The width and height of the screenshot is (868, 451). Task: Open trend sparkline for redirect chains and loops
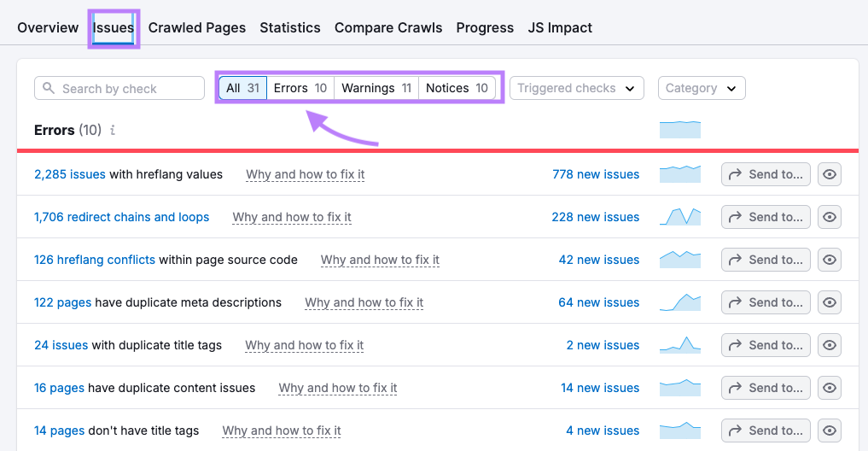[x=679, y=217]
